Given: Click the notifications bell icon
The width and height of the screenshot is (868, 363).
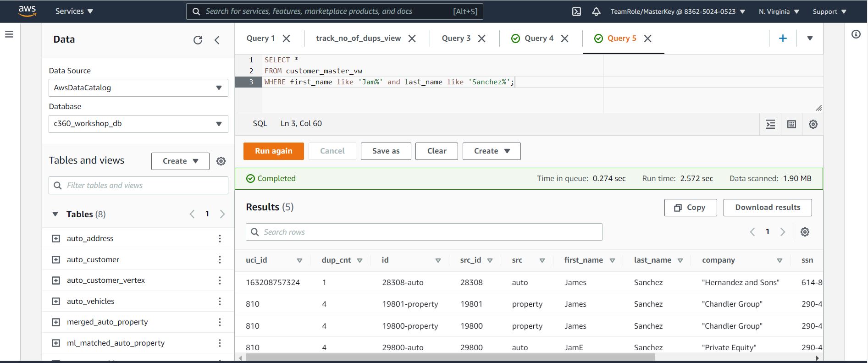Looking at the screenshot, I should pyautogui.click(x=596, y=11).
